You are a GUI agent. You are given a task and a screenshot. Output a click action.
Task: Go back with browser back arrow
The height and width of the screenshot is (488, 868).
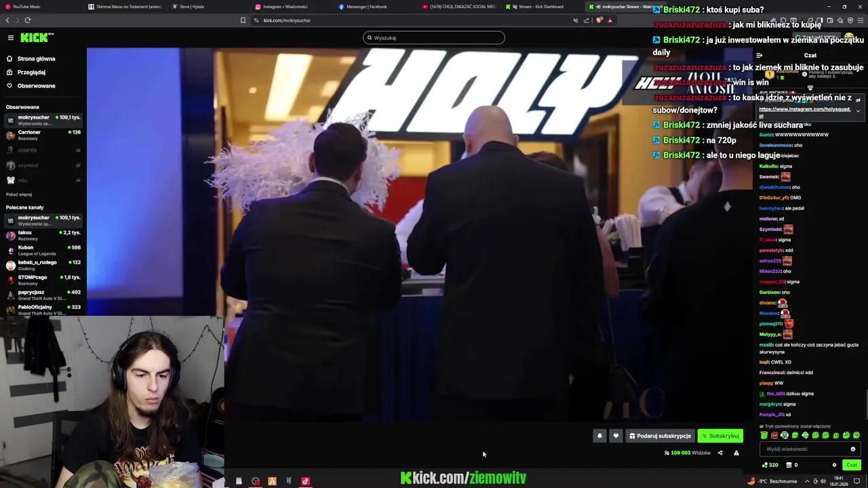[x=8, y=20]
